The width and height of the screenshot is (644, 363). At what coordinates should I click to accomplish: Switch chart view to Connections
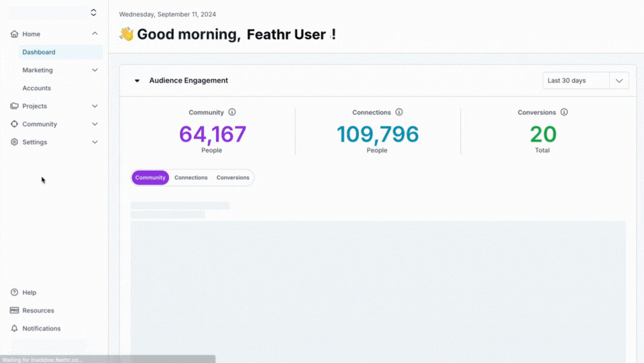point(191,178)
